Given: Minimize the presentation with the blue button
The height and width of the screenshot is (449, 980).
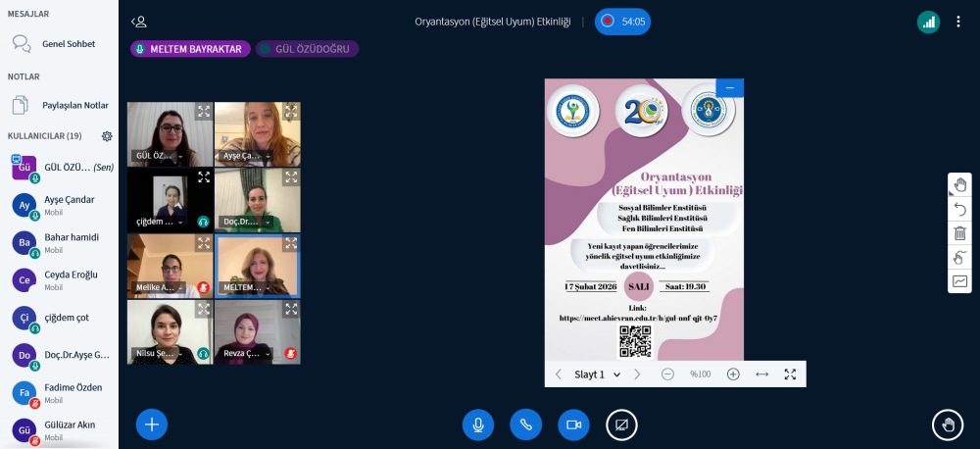Looking at the screenshot, I should [x=729, y=88].
